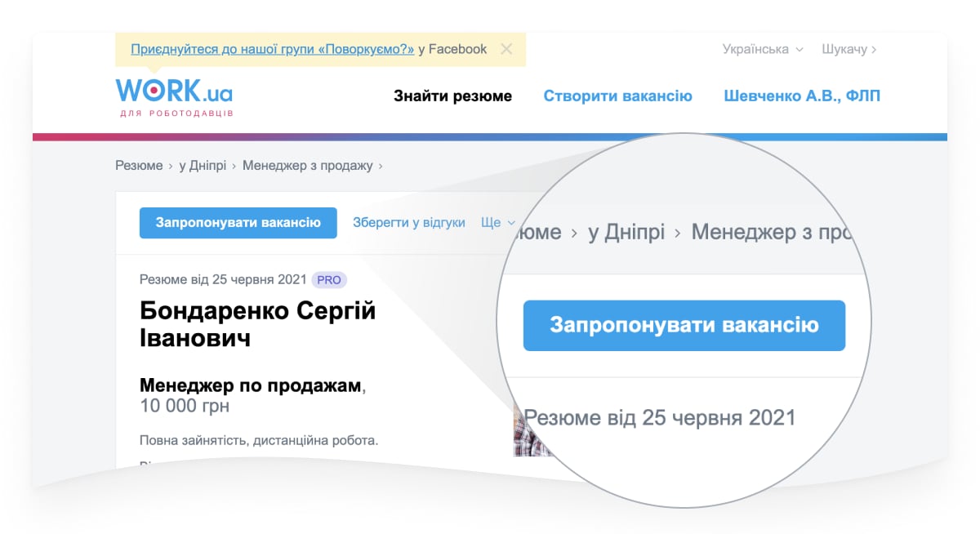Open Шевченко А.В., ФЛП account

click(802, 96)
